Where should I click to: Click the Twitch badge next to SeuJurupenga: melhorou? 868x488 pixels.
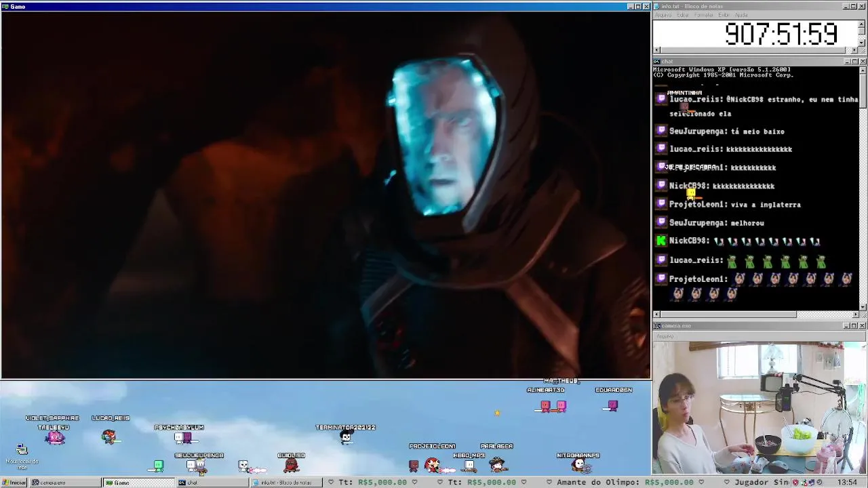[661, 222]
